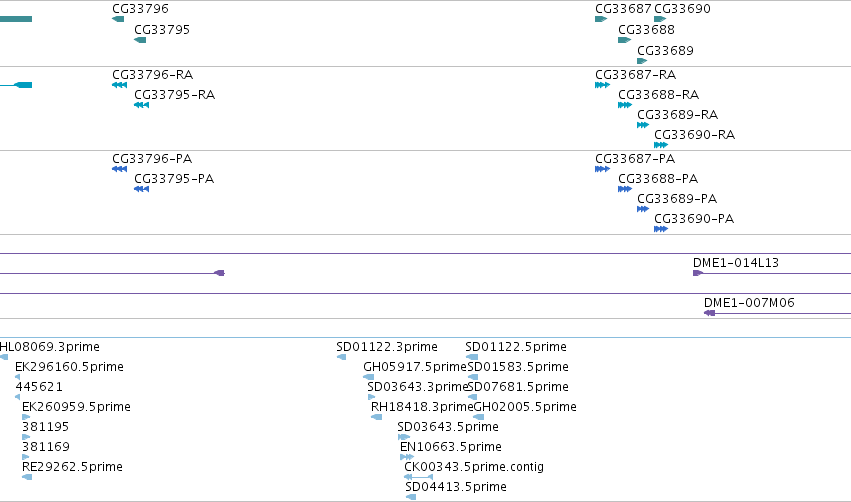
Task: Select the CG33795 gene arrow glyph
Action: [x=140, y=40]
